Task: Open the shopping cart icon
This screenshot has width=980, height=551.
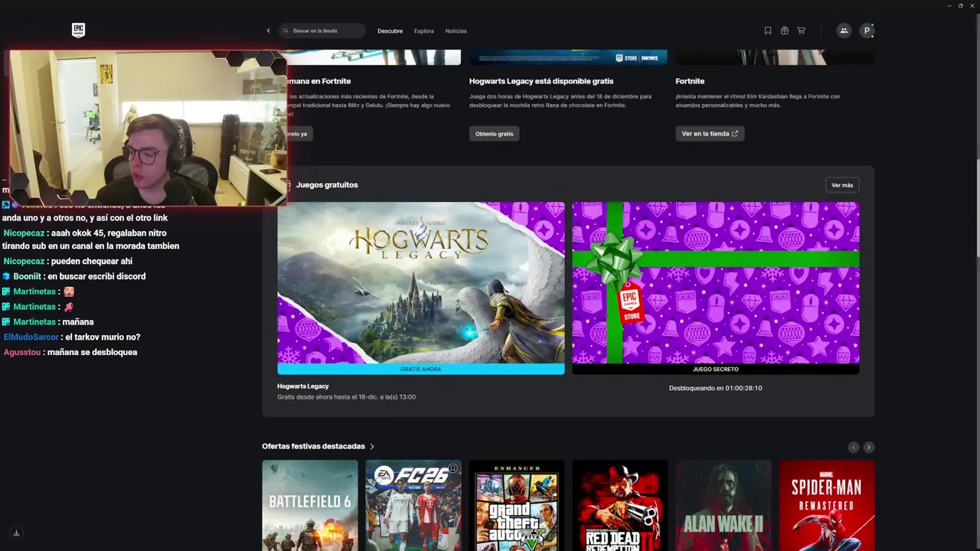Action: click(x=802, y=31)
